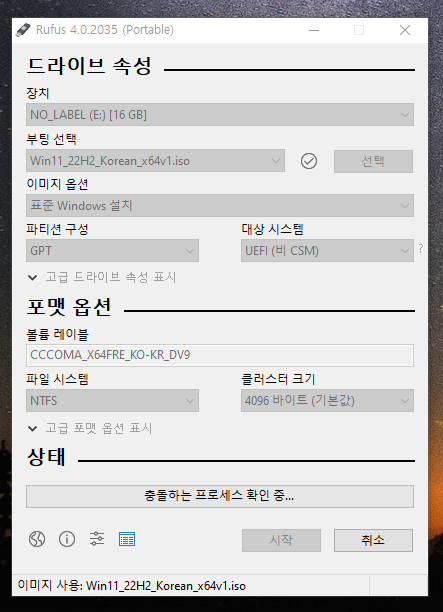Expand 고급 포맷 옵션 표시
The image size is (443, 612).
[90, 428]
